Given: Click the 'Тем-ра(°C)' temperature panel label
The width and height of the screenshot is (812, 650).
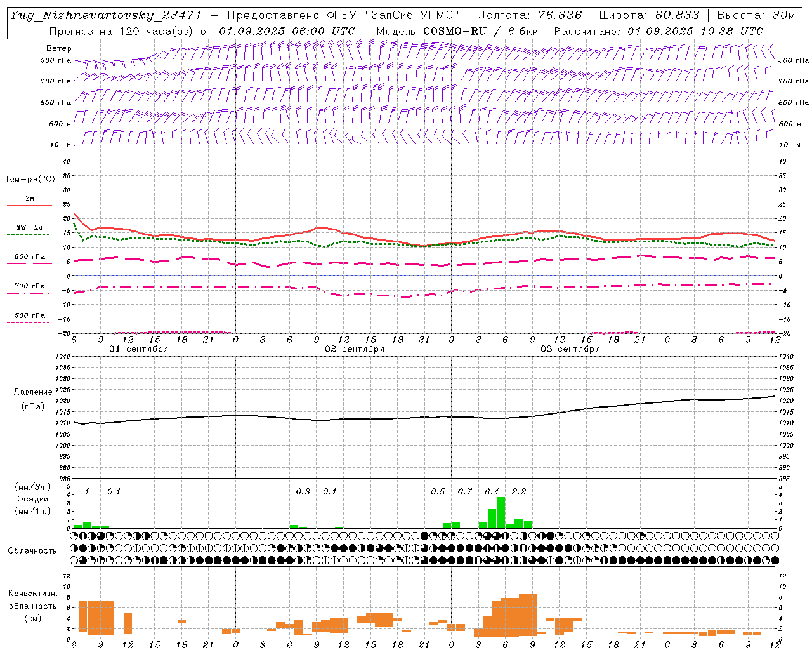Looking at the screenshot, I should click(x=30, y=180).
